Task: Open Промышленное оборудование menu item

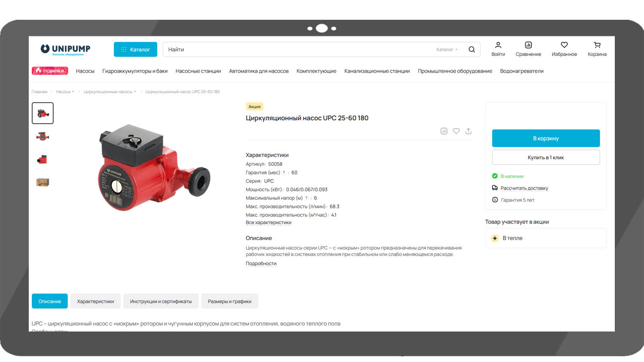Action: [455, 71]
